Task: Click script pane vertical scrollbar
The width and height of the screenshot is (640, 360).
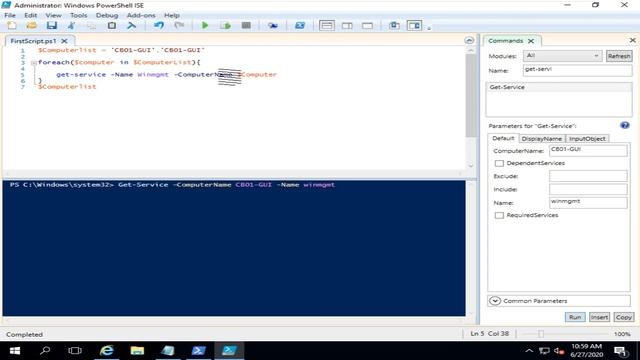Action: pos(471,95)
